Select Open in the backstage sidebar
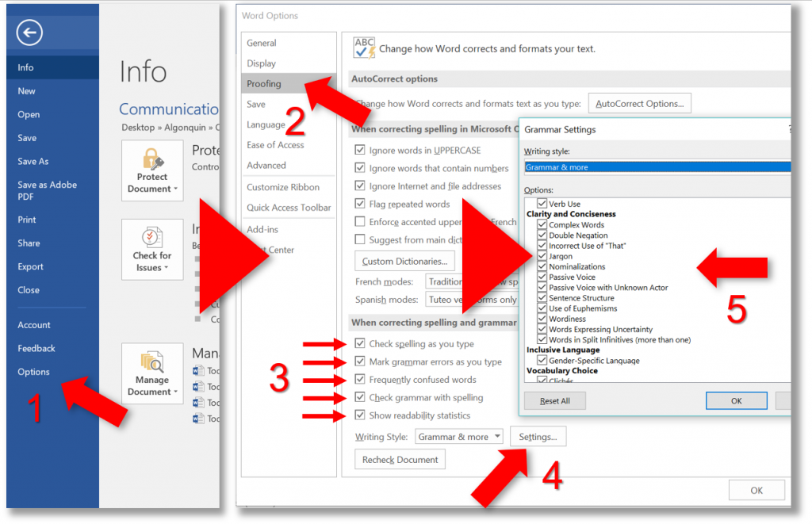This screenshot has height=524, width=812. (x=52, y=114)
